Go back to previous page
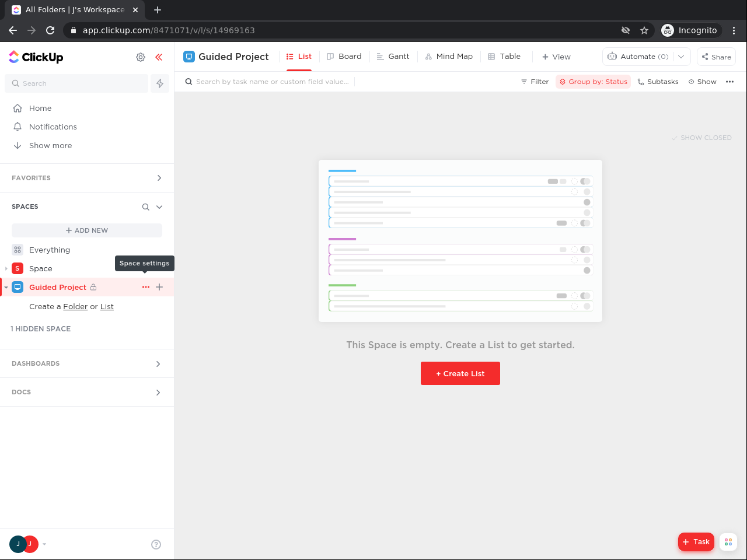Screen dimensions: 747x560 [13, 30]
